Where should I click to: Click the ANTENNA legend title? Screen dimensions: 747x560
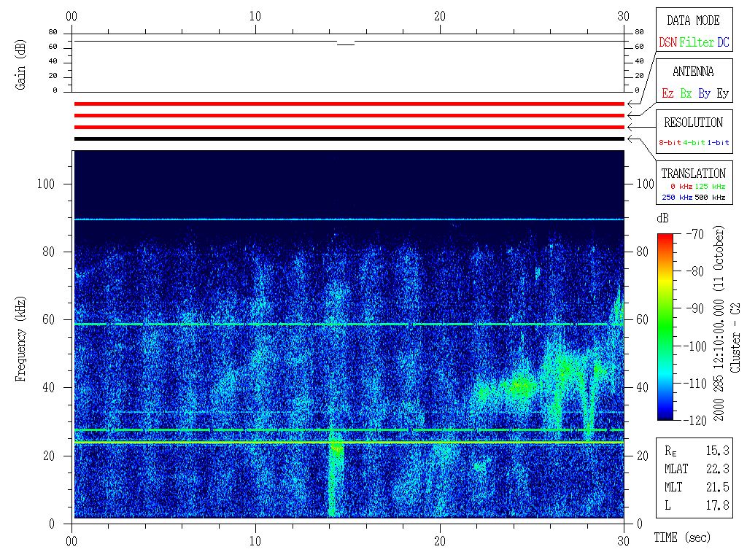[x=693, y=71]
